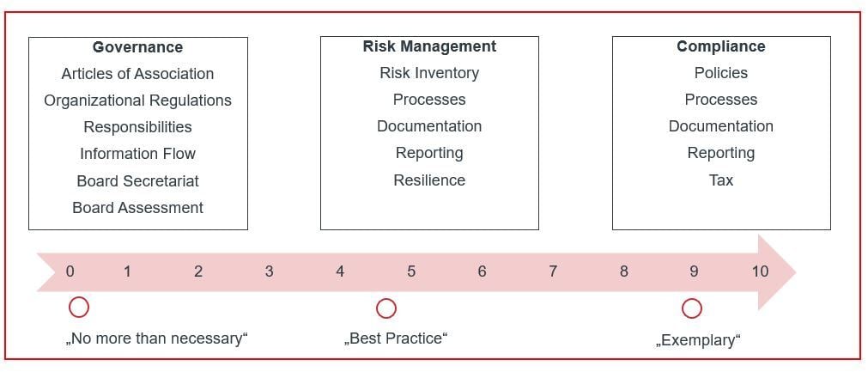Click Tax under Compliance
Viewport: 868px width, 372px height.
click(720, 180)
